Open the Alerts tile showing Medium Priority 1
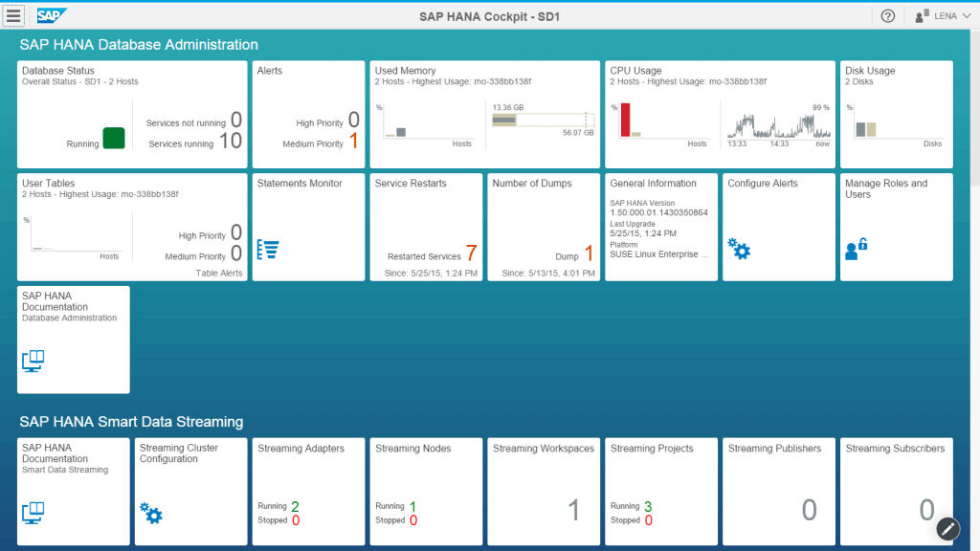This screenshot has height=551, width=980. tap(308, 114)
